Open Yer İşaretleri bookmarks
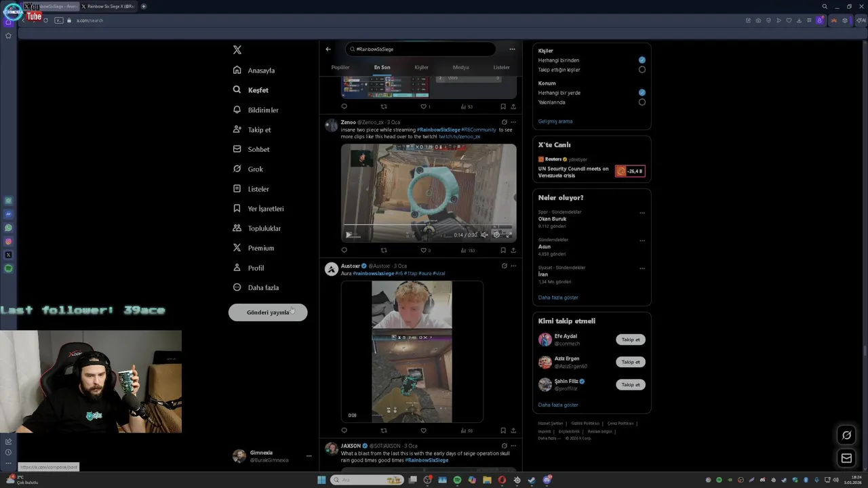868x488 pixels. click(258, 209)
